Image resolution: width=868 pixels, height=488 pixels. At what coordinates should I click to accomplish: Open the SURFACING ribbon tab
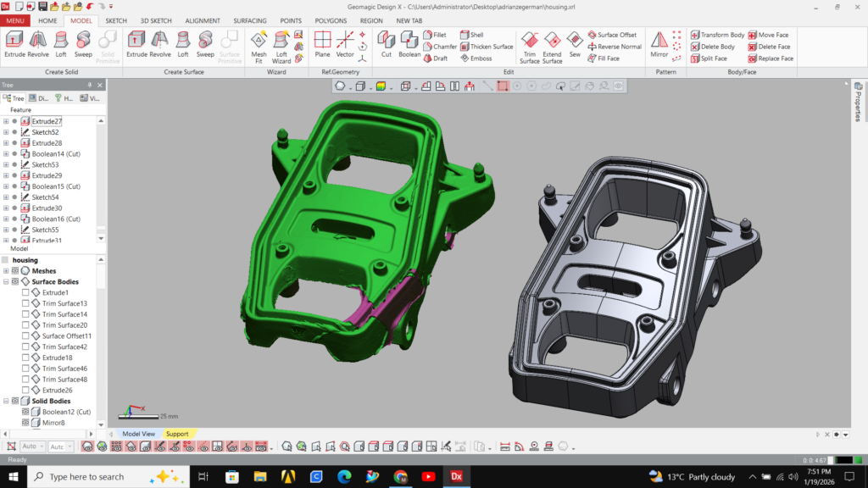click(x=249, y=20)
